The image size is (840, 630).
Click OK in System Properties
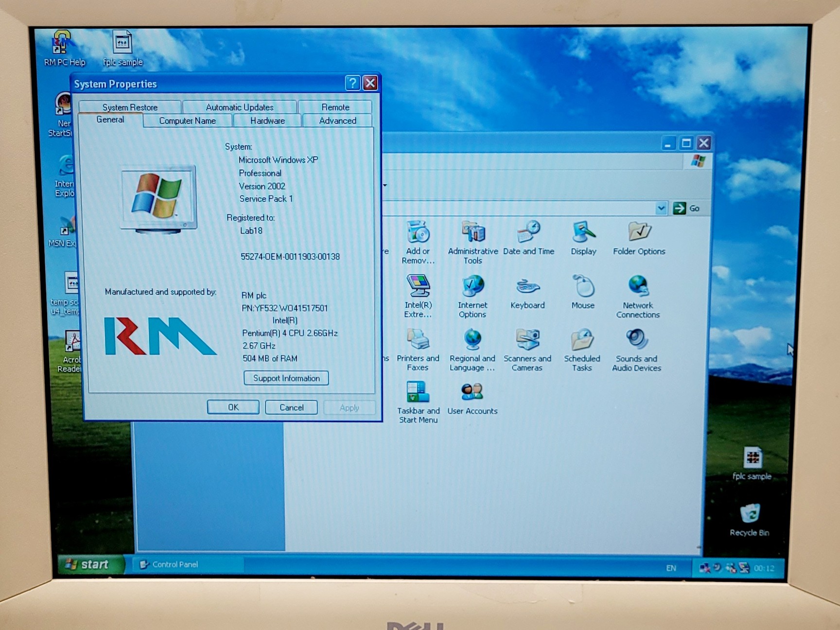(x=233, y=407)
